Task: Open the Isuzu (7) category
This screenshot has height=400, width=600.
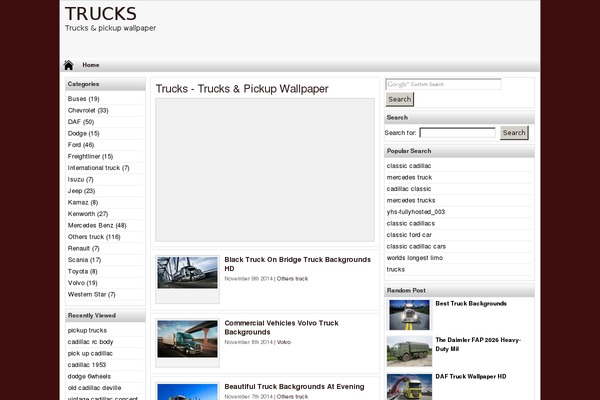Action: [80, 179]
